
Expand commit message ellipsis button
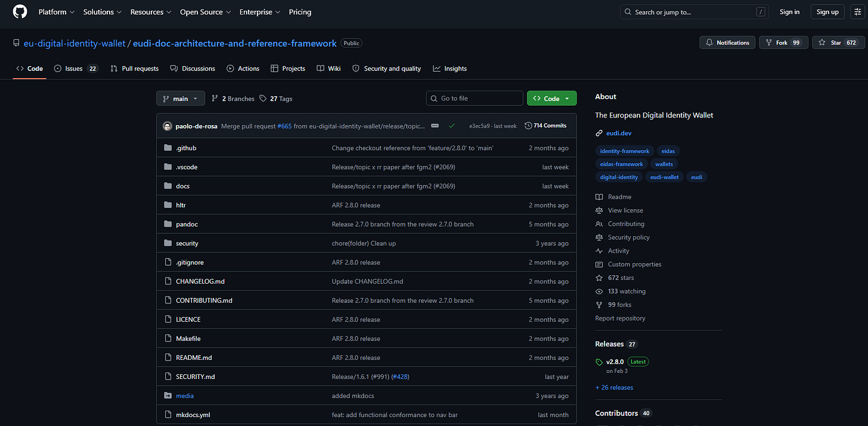pos(435,126)
